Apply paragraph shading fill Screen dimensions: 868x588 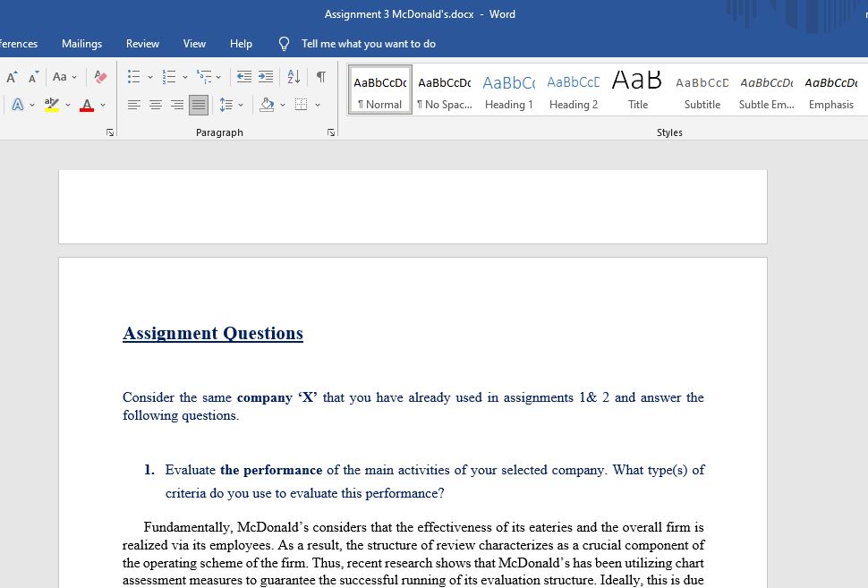click(267, 105)
